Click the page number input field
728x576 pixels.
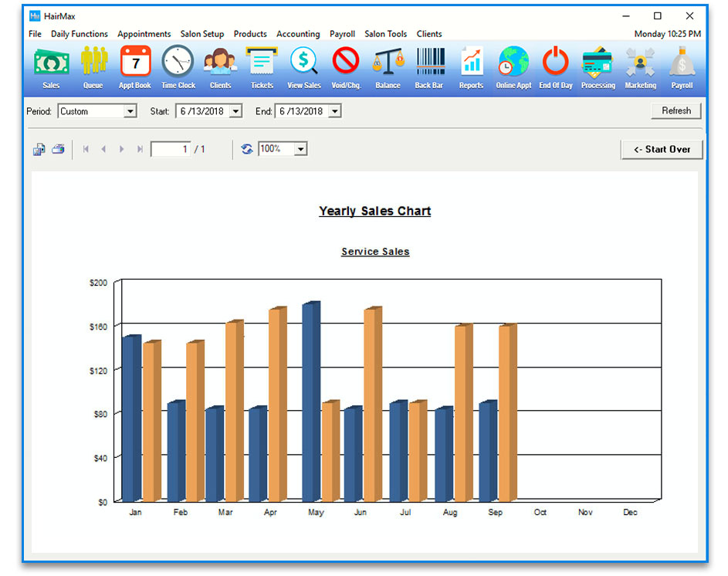click(171, 149)
